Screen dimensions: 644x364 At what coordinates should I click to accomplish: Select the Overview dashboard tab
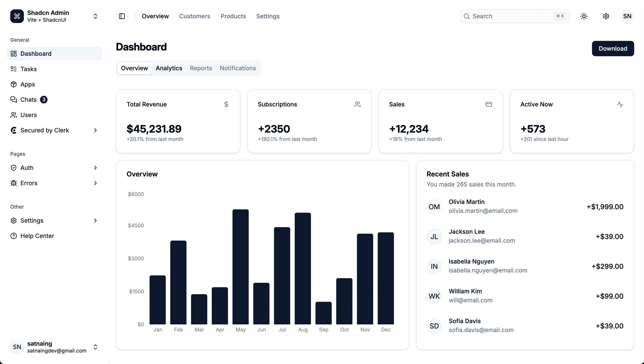pos(134,68)
